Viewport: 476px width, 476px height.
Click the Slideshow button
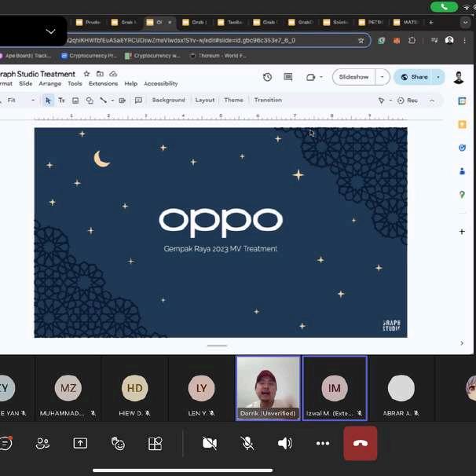(353, 77)
